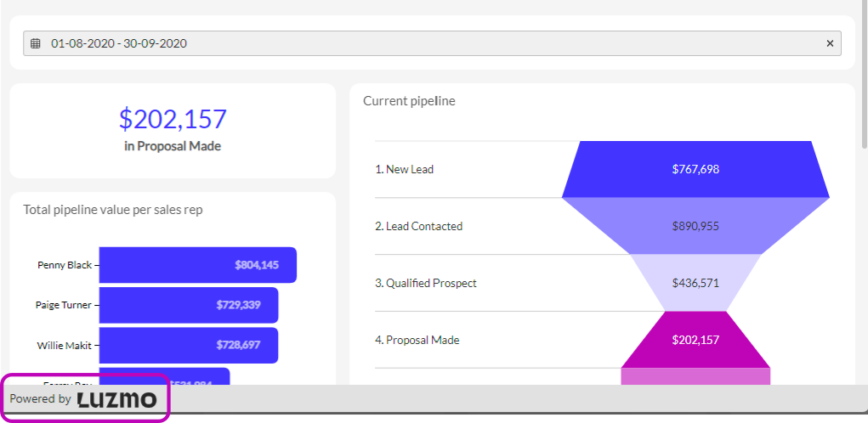Click the Lead Contacted funnel segment
The image size is (868, 423).
695,226
